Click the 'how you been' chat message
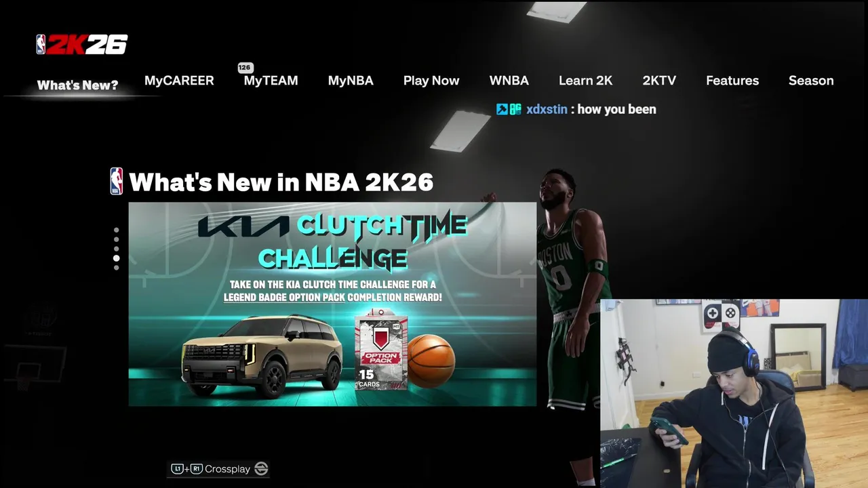 (x=617, y=109)
